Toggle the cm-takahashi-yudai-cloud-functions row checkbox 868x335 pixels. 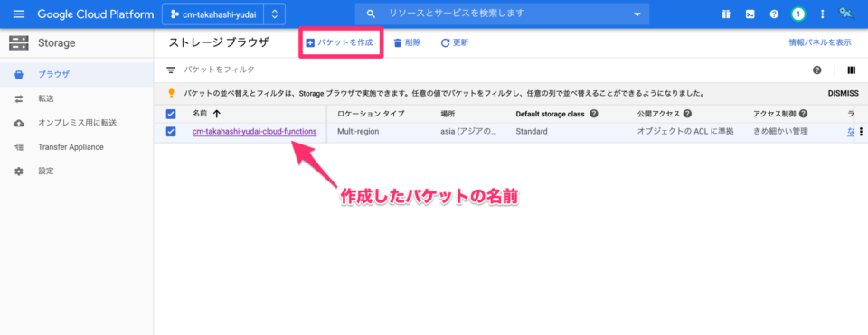(x=171, y=132)
